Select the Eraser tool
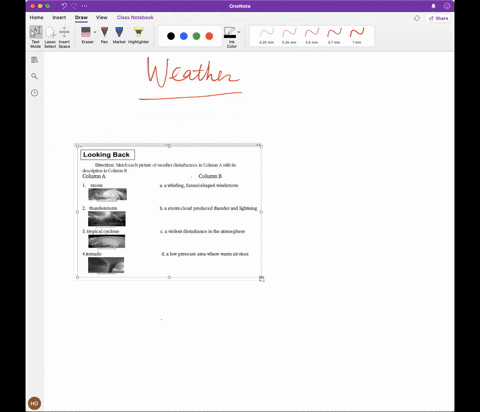 [86, 35]
